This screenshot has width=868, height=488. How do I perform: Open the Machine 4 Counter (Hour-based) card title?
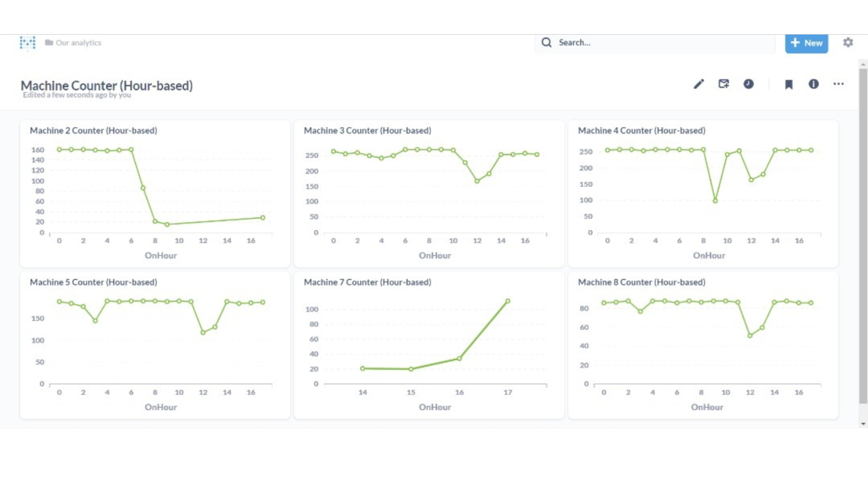click(642, 131)
